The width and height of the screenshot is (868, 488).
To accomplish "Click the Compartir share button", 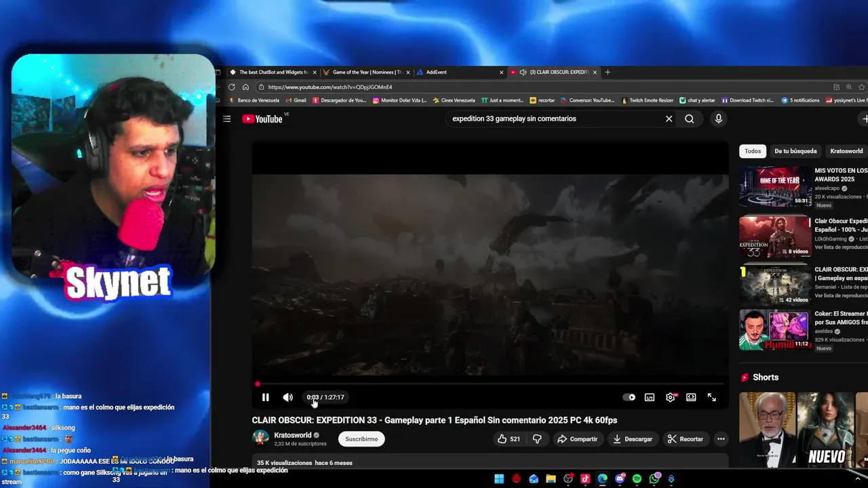I will click(x=577, y=439).
